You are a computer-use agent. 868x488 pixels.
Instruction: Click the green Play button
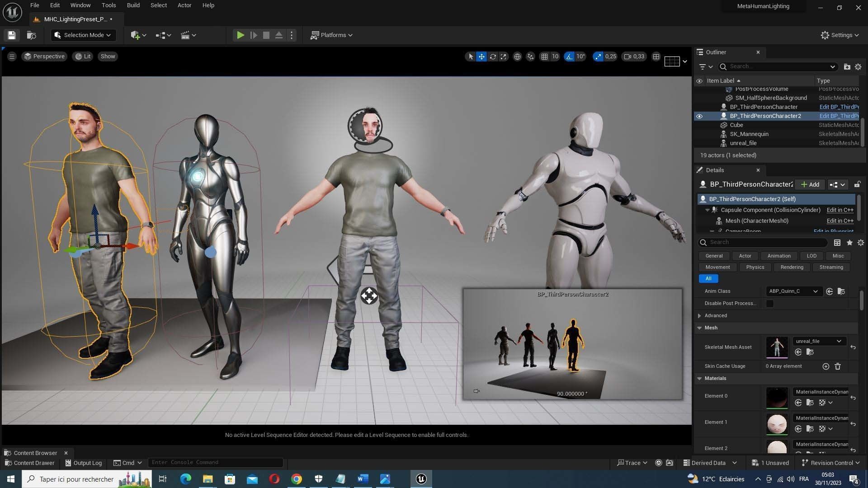tap(240, 35)
